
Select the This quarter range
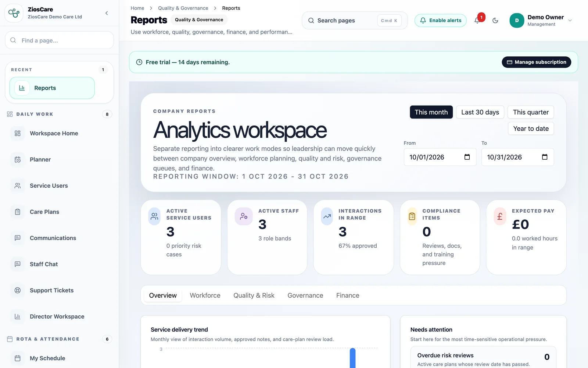coord(531,112)
